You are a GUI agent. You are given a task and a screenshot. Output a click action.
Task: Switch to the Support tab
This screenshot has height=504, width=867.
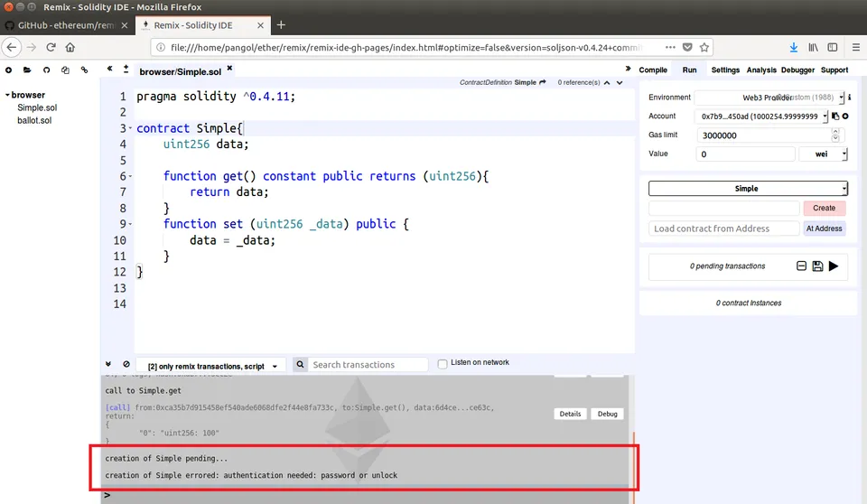(834, 70)
